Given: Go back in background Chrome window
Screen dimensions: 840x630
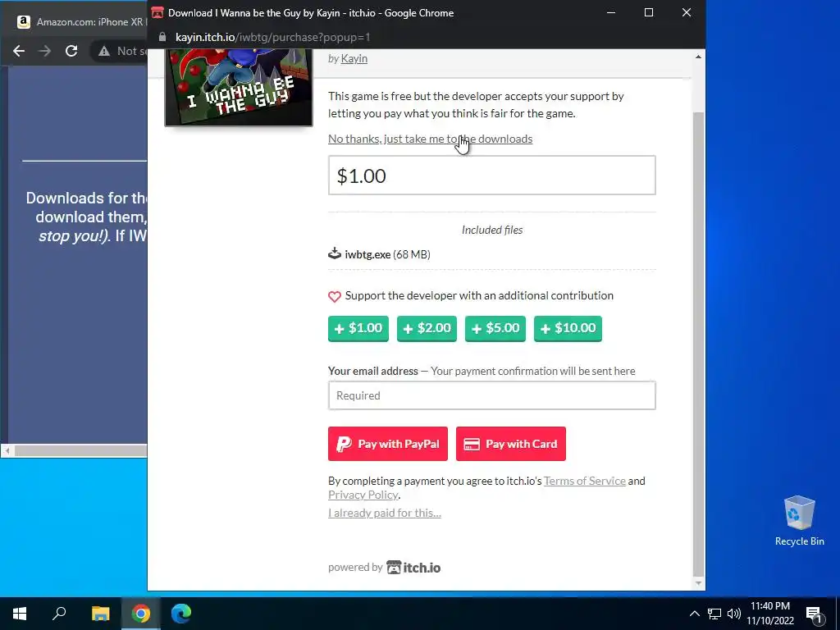Looking at the screenshot, I should [x=19, y=51].
